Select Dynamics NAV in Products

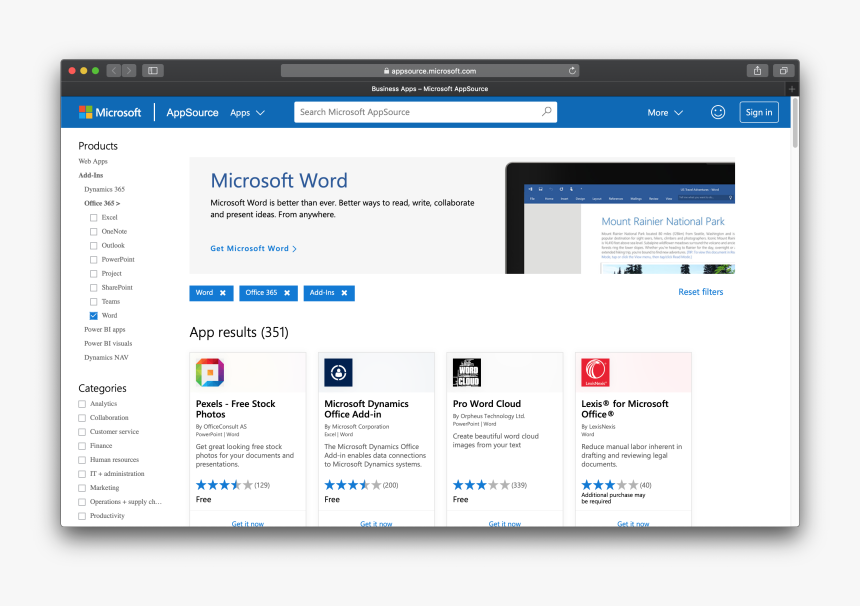[x=106, y=358]
